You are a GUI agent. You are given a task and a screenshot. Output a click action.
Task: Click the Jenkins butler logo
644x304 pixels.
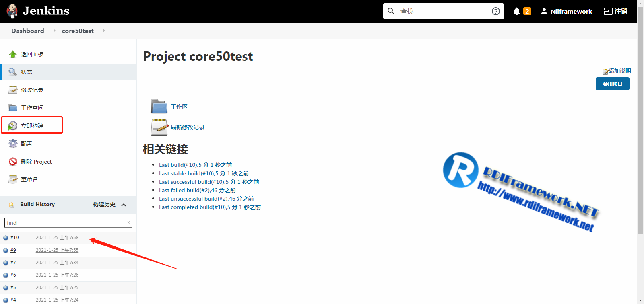point(12,11)
